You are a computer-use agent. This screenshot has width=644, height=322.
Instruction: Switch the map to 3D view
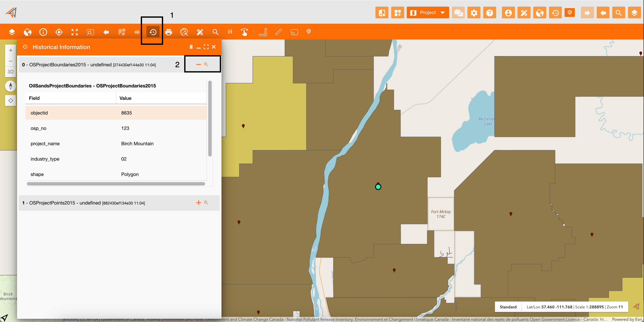coord(10,72)
